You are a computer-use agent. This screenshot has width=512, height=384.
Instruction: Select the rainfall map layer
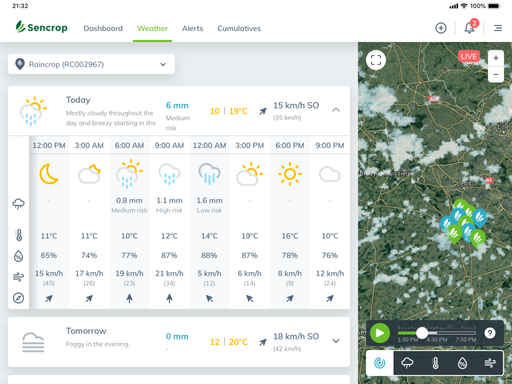(x=407, y=363)
